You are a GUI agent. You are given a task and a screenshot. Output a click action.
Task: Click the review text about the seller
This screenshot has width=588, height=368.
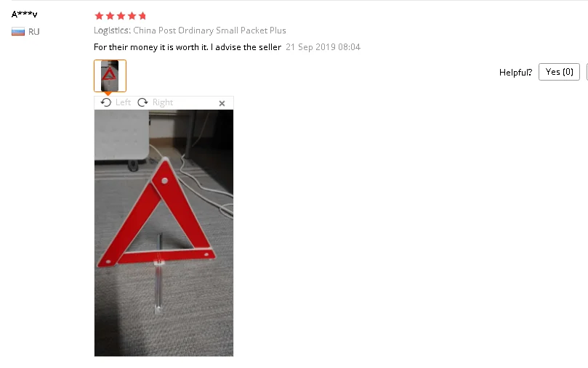click(188, 47)
